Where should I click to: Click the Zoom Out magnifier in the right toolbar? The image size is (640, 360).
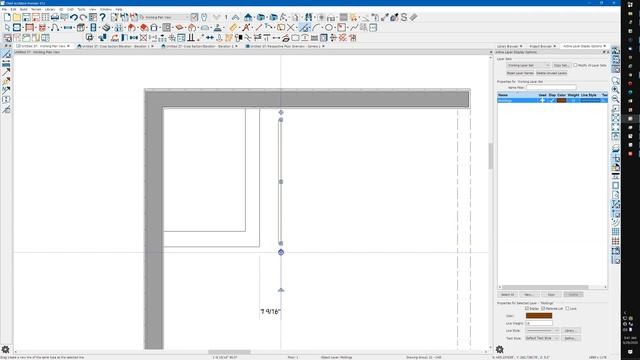[616, 99]
